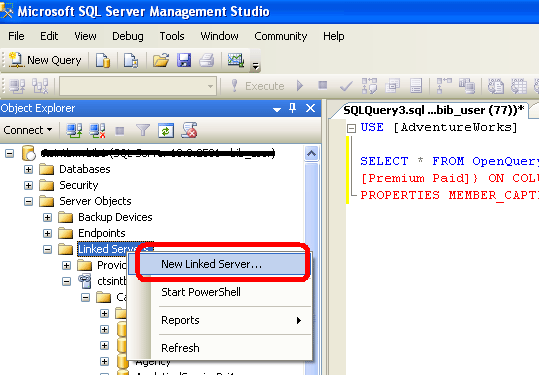Image resolution: width=539 pixels, height=375 pixels.
Task: Click the Object Explorer script-with-red-X toolbar icon
Action: coord(189,131)
